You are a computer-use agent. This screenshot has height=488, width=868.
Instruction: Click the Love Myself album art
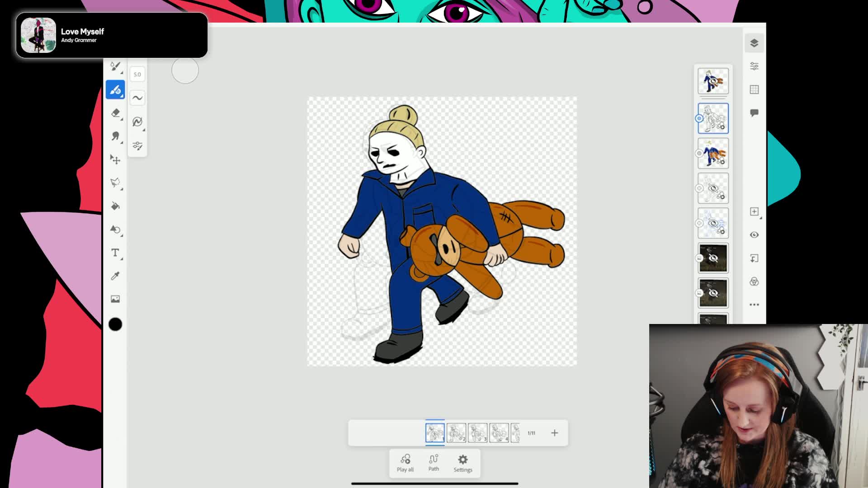(38, 35)
